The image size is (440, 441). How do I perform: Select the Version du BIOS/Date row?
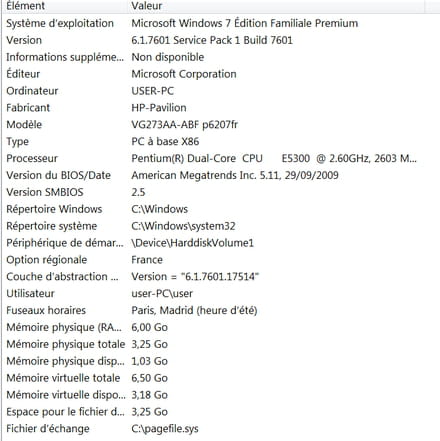[x=221, y=175]
